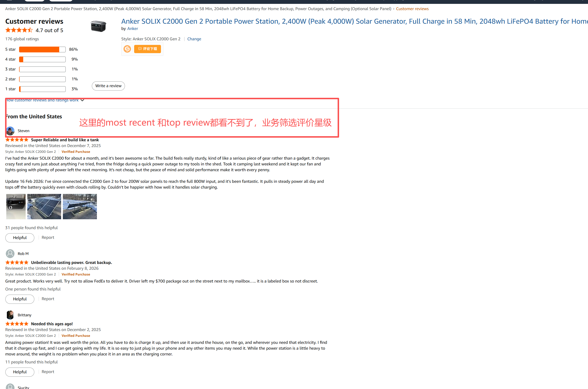588x389 pixels.
Task: Click the orange S extension logo icon
Action: coord(127,49)
